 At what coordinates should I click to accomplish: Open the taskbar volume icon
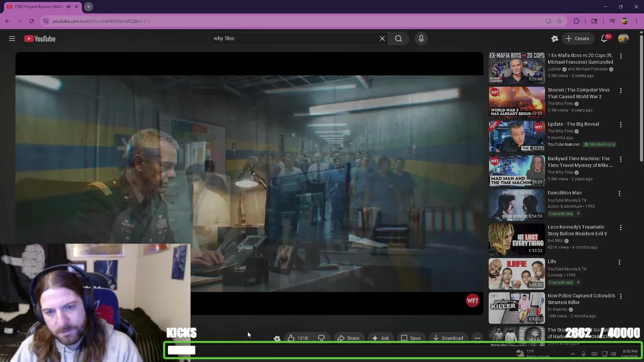[613, 354]
